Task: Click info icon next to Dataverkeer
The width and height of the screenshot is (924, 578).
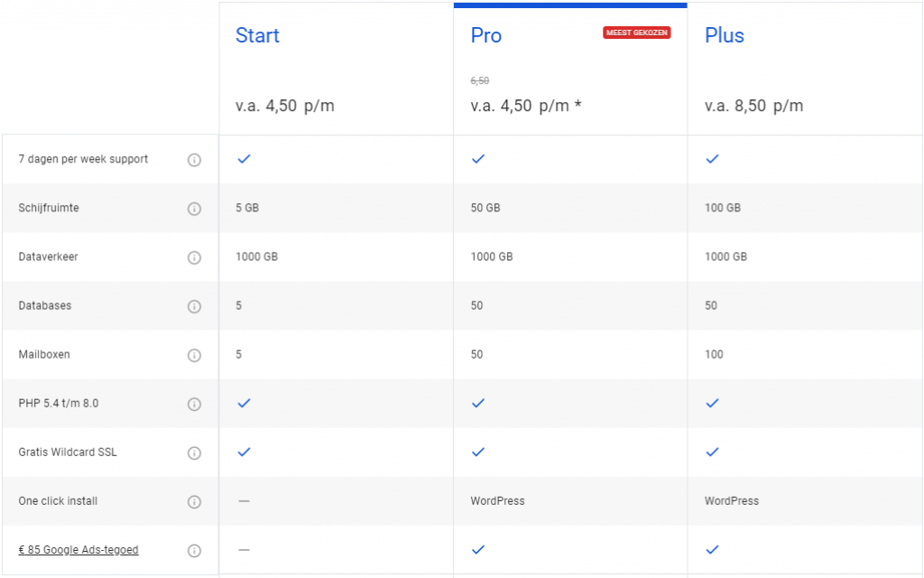Action: (x=194, y=257)
